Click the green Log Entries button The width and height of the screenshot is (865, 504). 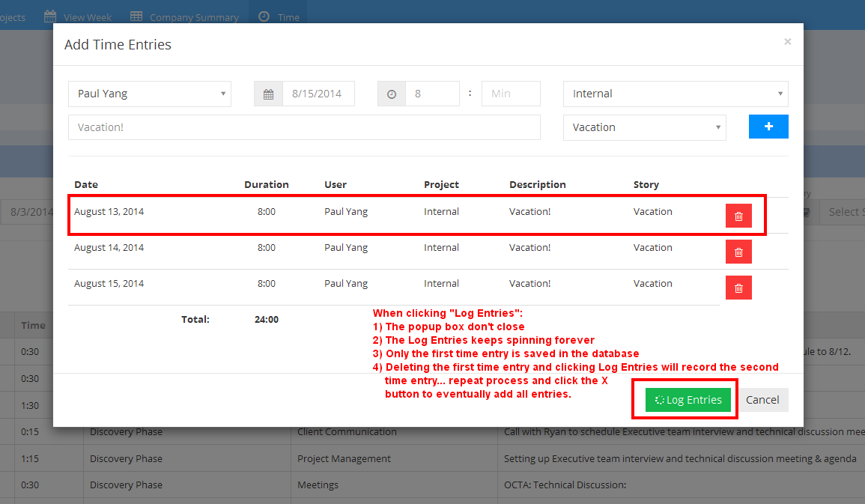(687, 400)
